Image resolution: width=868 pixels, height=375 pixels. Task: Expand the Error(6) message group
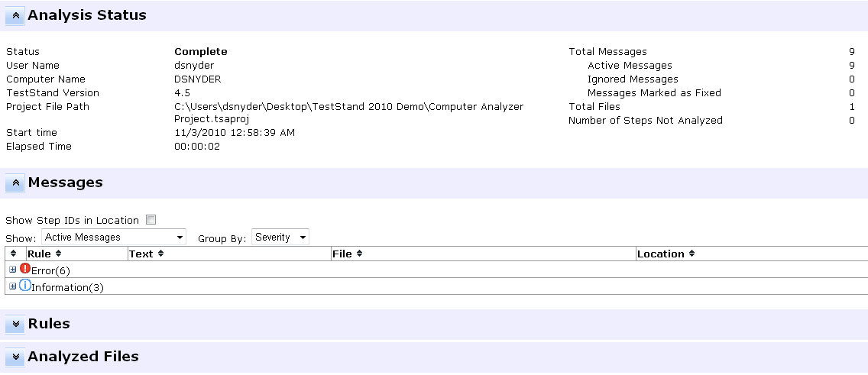[12, 270]
